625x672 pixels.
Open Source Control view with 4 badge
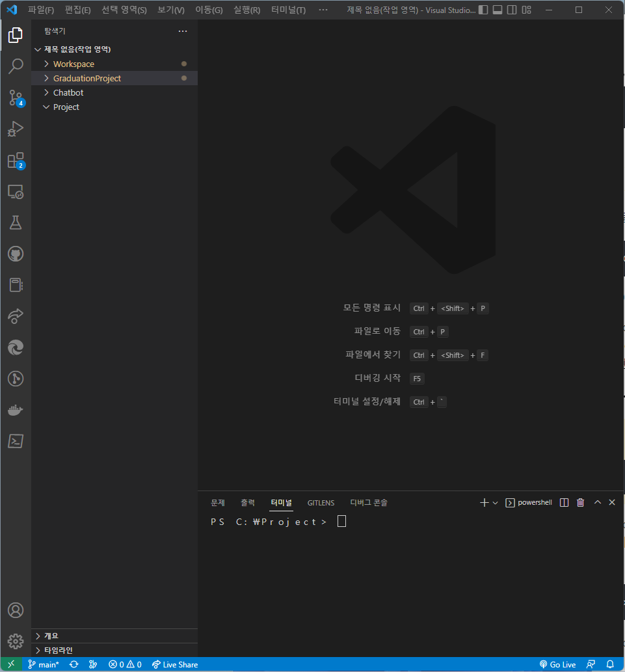click(16, 98)
